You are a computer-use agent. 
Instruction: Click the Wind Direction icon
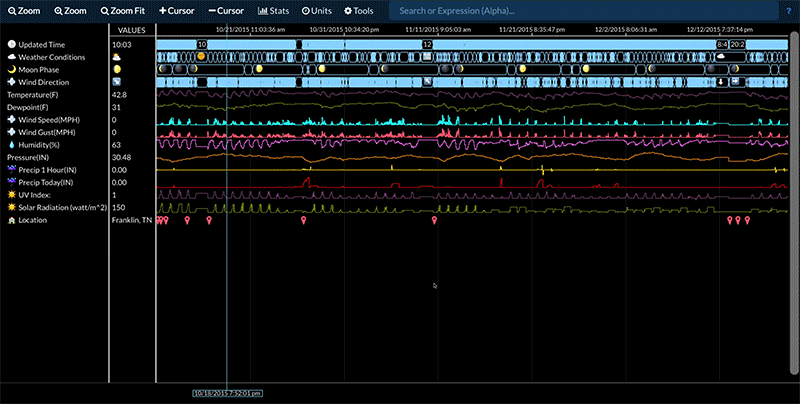coord(12,82)
